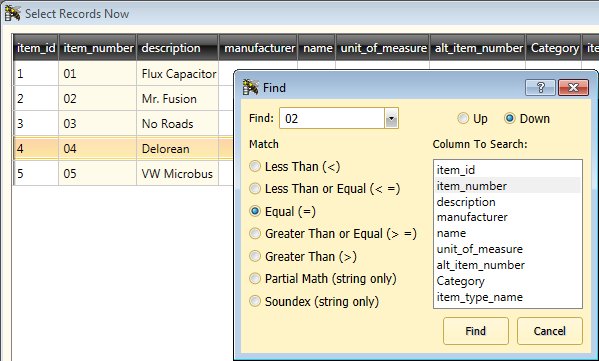Enable Soundex (string only) matching
The image size is (599, 361).
(x=314, y=301)
